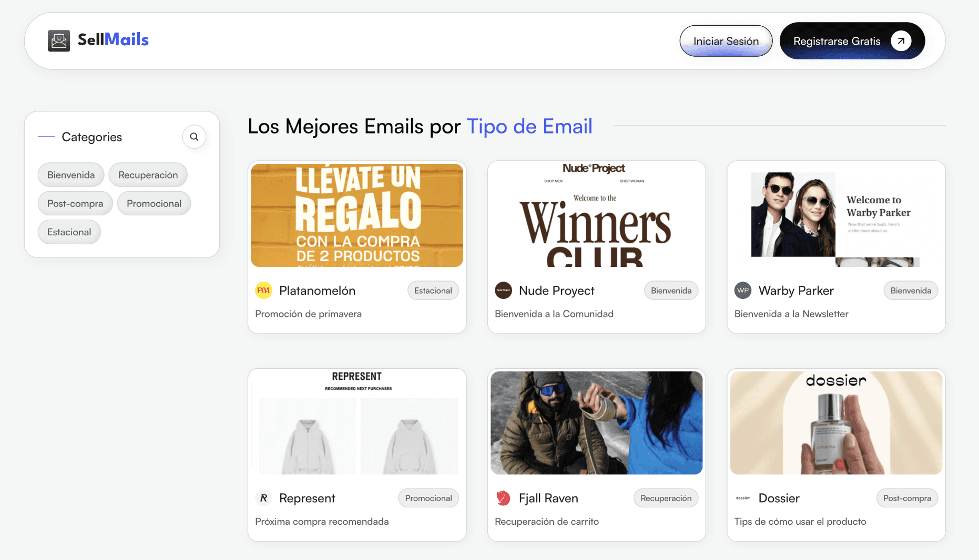Click 'Bienvenida a la Comunidad' description

(x=554, y=314)
